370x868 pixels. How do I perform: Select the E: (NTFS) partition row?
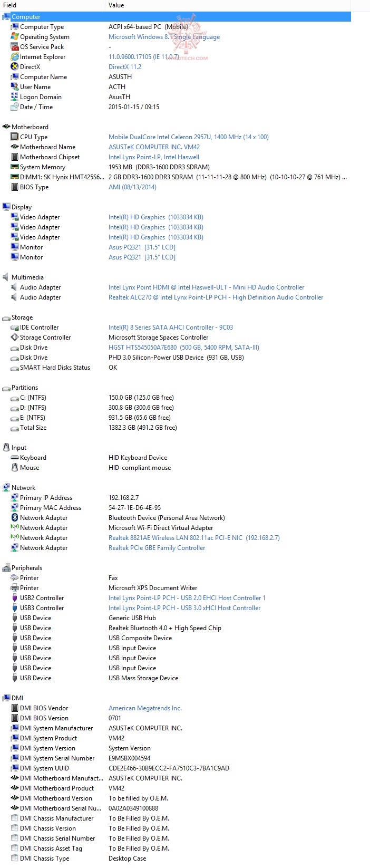176,418
